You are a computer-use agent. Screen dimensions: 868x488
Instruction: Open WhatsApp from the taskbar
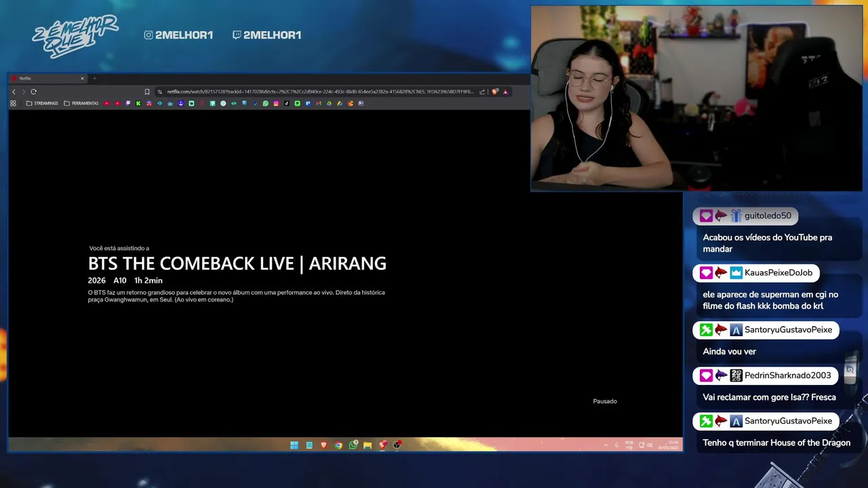pos(353,445)
